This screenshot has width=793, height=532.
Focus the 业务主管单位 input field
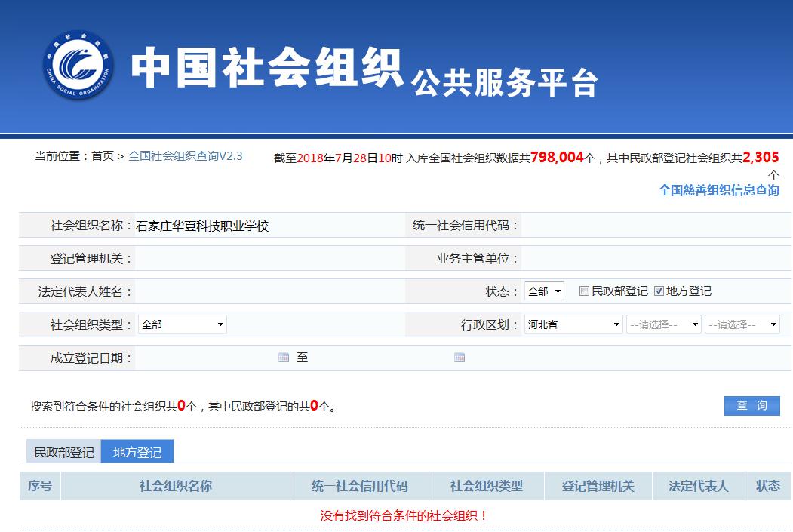pyautogui.click(x=656, y=258)
